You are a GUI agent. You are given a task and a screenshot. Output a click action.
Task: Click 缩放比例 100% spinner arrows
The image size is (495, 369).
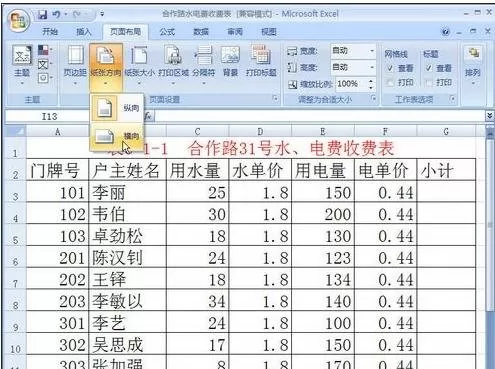tap(371, 84)
